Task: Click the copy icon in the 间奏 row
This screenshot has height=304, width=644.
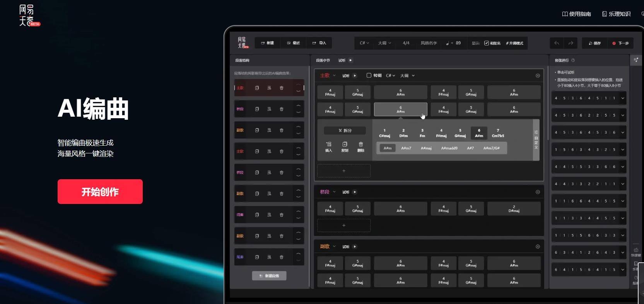Action: pos(257,215)
